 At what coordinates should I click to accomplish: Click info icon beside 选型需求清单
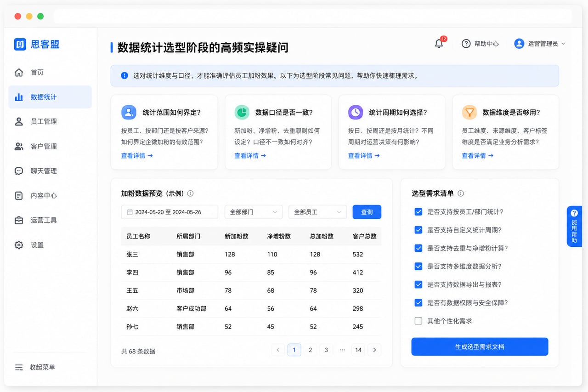click(461, 193)
